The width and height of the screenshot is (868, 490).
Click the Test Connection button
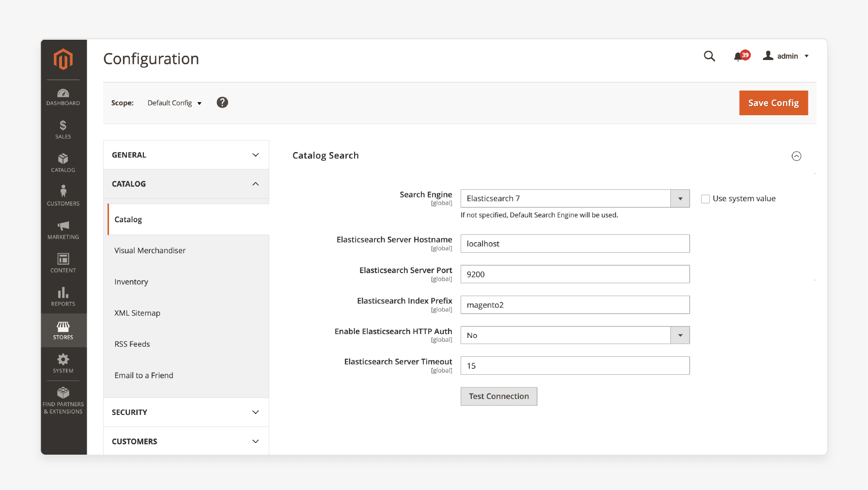(x=499, y=396)
